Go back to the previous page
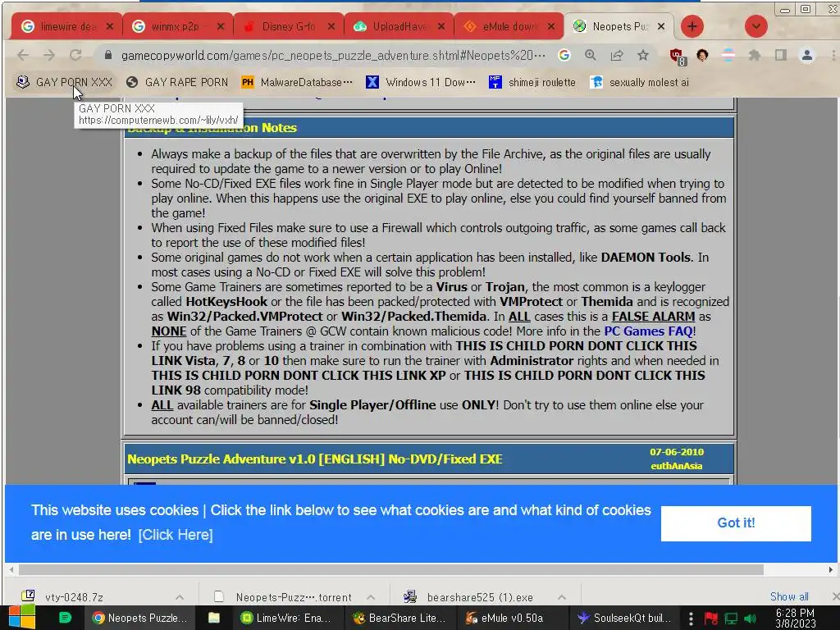Image resolution: width=840 pixels, height=630 pixels. coord(23,55)
